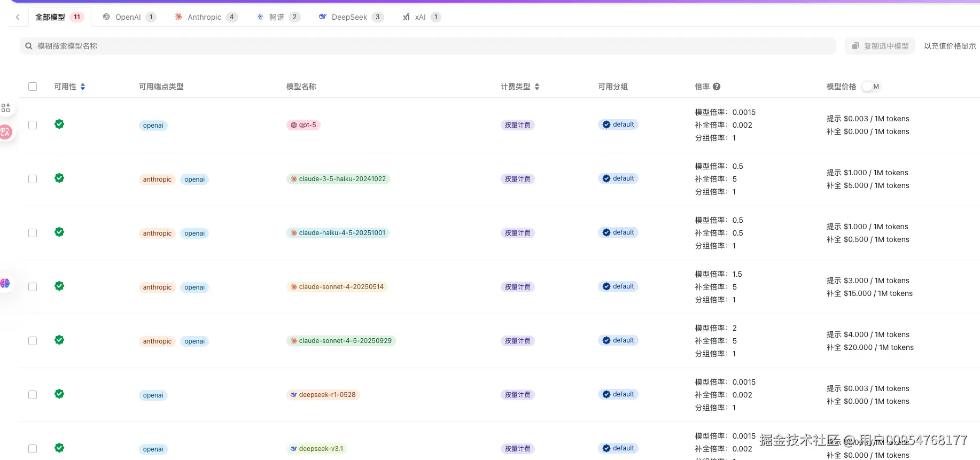Open the Anthropic vendor tab
This screenshot has height=460, width=980.
click(x=206, y=17)
